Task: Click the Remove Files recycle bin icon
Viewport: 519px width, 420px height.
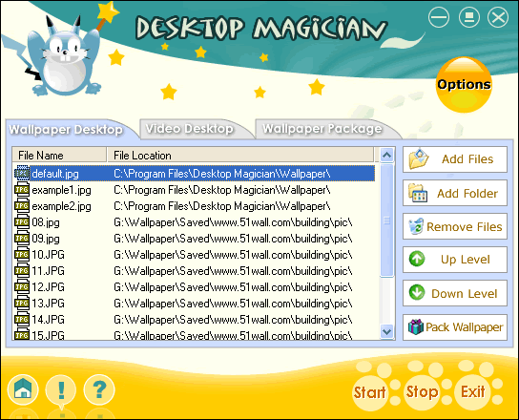Action: (416, 226)
